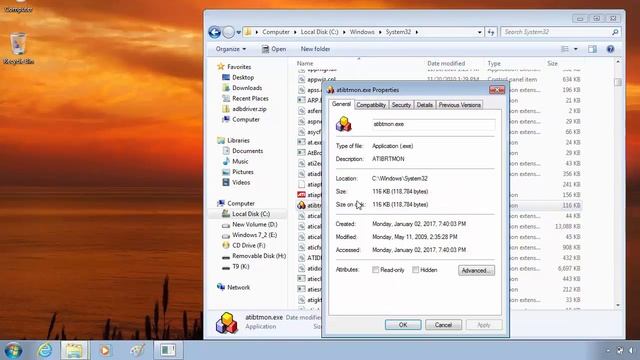Open adbdriver.zip in Favorites
This screenshot has width=640, height=360.
249,109
